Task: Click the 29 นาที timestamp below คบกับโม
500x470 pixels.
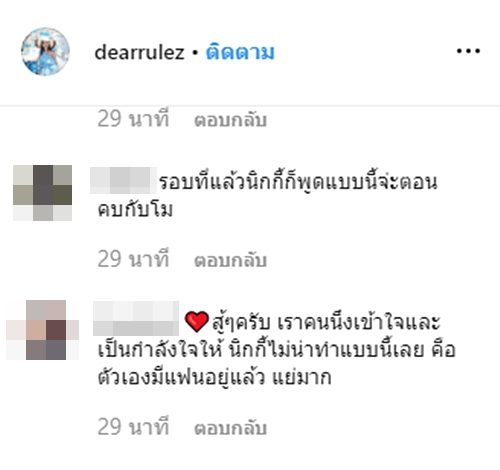Action: point(133,259)
